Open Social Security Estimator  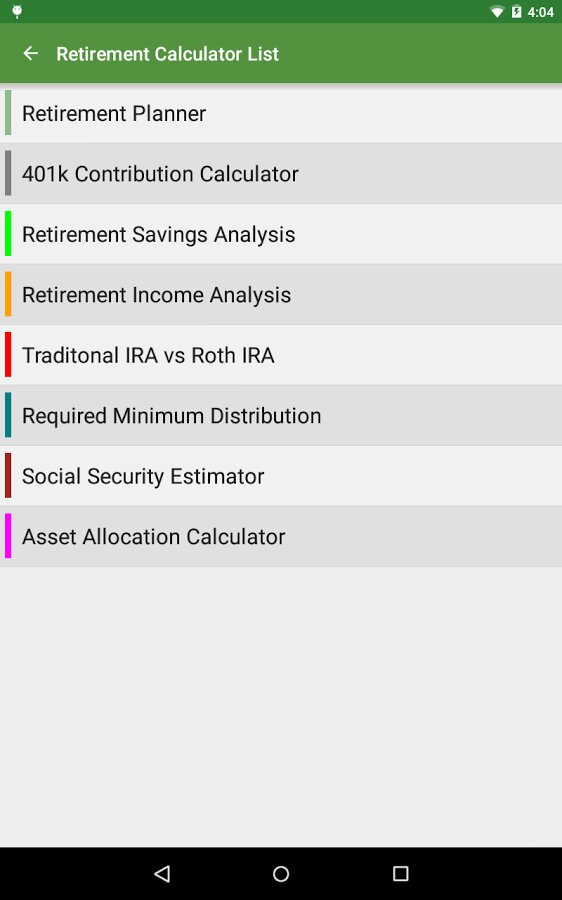point(281,476)
